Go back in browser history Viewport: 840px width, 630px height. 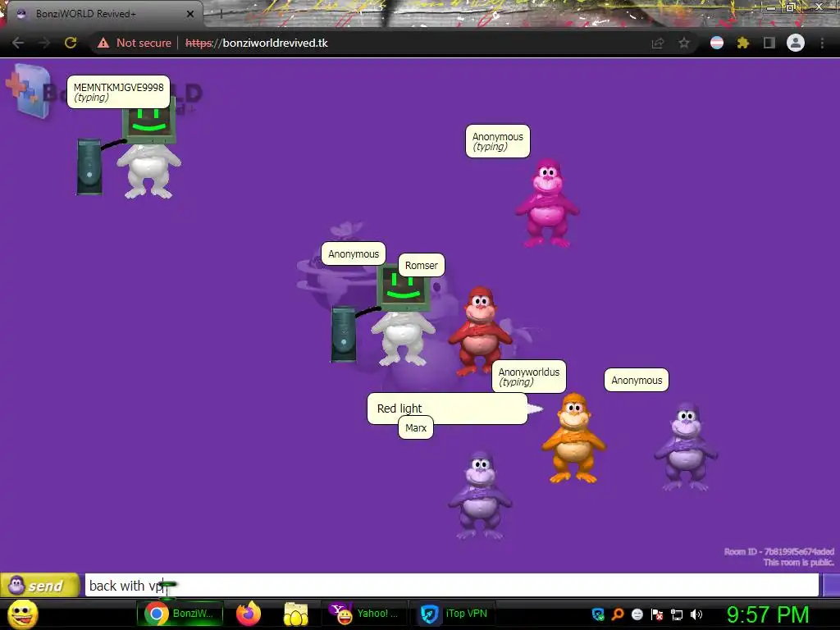pyautogui.click(x=18, y=43)
